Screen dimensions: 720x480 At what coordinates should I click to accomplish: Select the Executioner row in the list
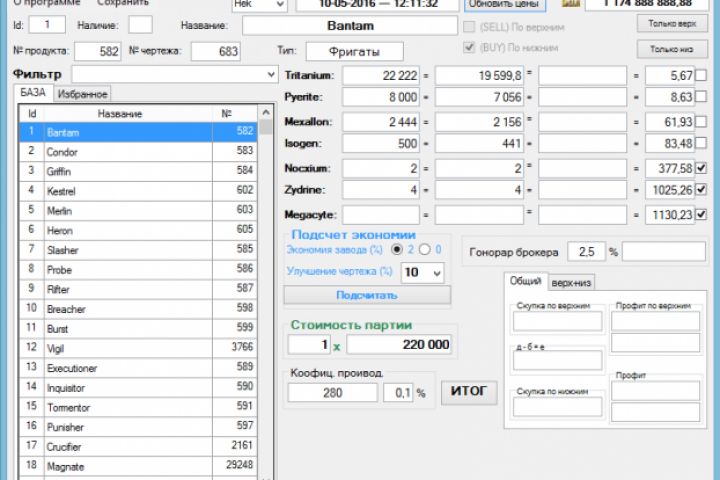[x=138, y=367]
